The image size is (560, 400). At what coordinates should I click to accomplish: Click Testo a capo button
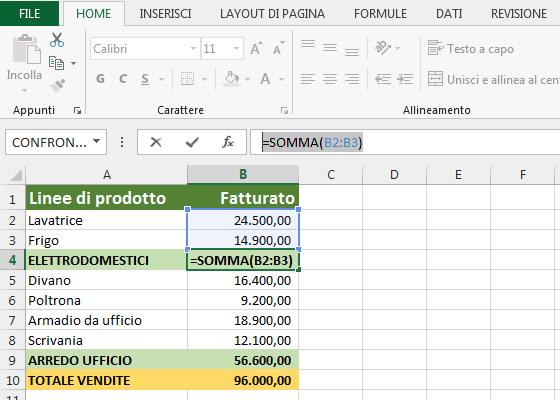471,49
